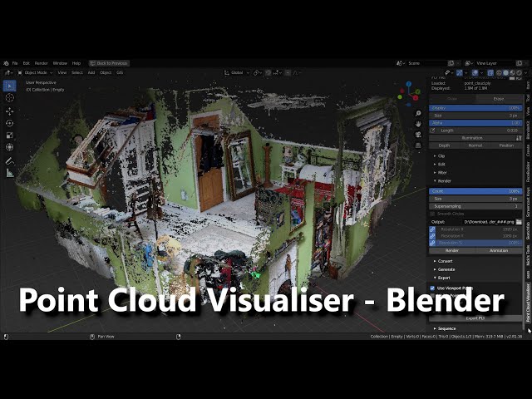Click the zoom viewport magnifier icon
The width and height of the screenshot is (532, 399).
tap(418, 113)
